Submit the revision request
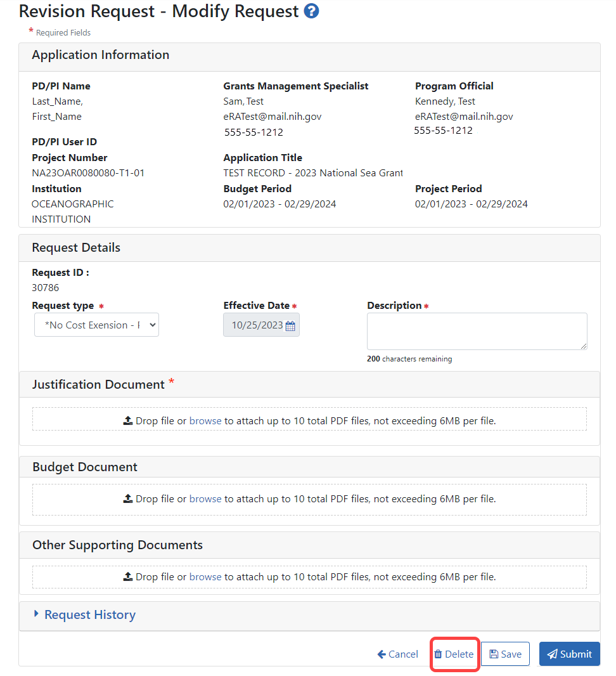The width and height of the screenshot is (616, 676). point(570,654)
